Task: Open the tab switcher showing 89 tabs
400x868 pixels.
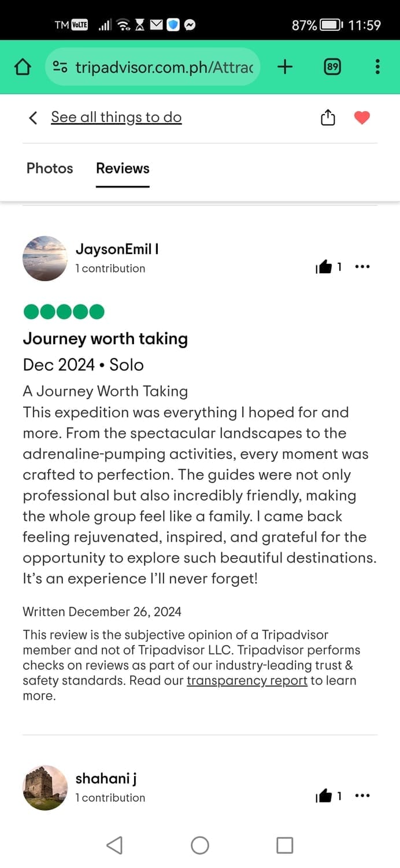Action: coord(332,67)
